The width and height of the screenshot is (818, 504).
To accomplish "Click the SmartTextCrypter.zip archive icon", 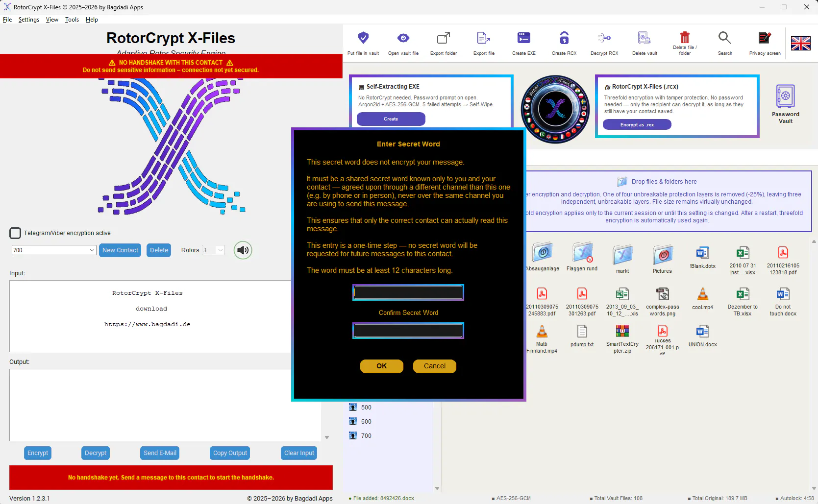I will pyautogui.click(x=622, y=331).
